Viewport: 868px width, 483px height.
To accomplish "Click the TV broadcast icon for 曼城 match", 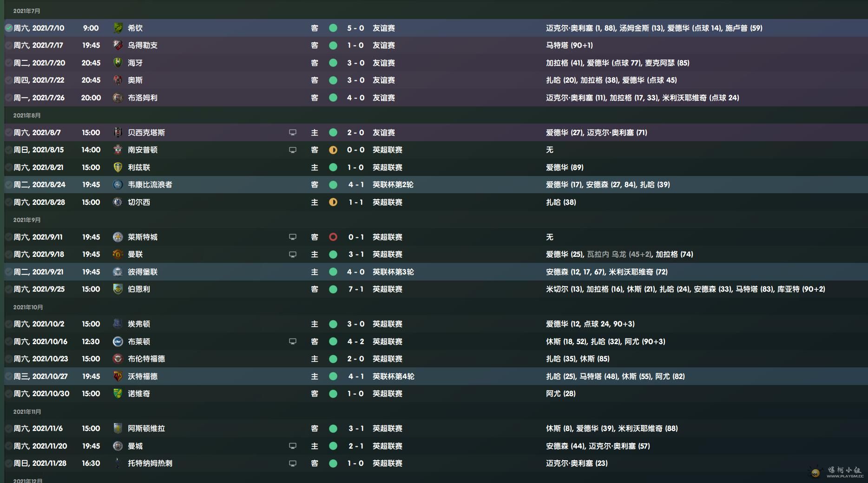I will point(293,446).
